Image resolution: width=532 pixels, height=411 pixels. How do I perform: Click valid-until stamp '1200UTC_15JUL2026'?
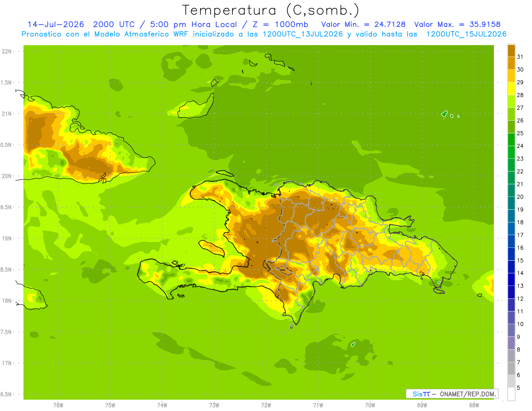[x=466, y=34]
